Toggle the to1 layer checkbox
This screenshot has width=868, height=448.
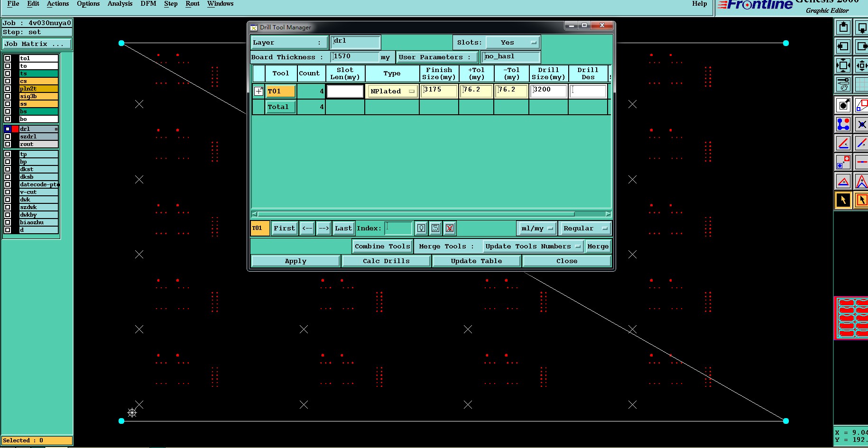click(8, 58)
